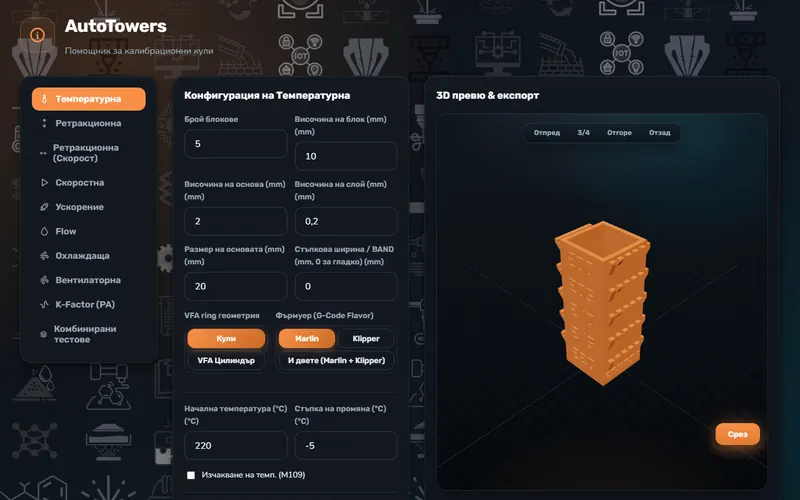Click the Начална температура field showing 220
Screen dimensions: 800x500
pos(235,445)
